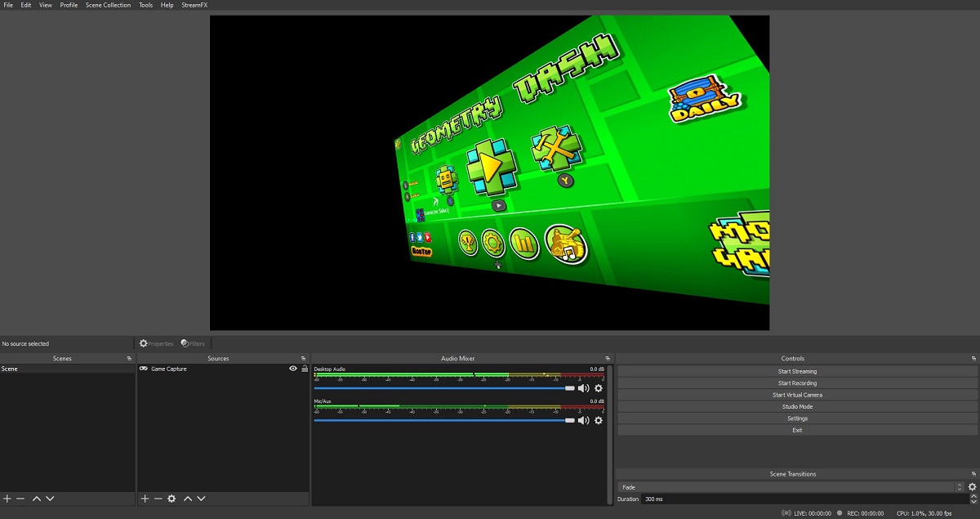Open the Scene Transitions gear properties

tap(972, 487)
